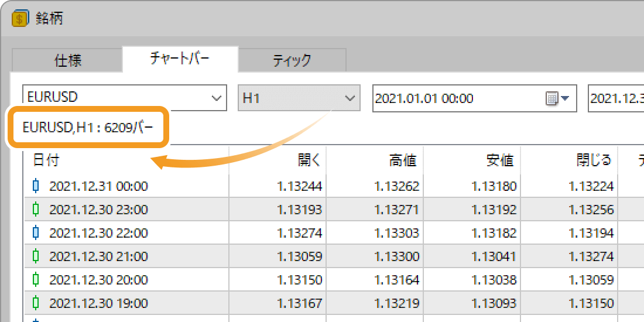Sort by the 開く column header
644x322 pixels.
pyautogui.click(x=278, y=160)
